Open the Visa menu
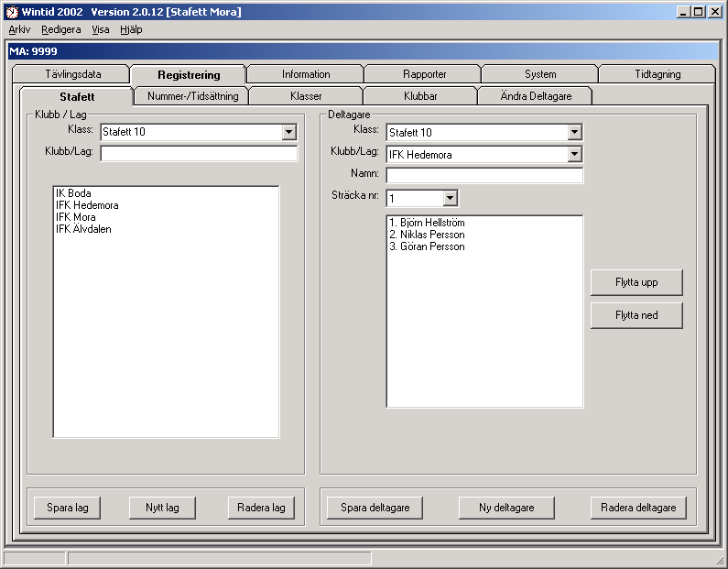Viewport: 728px width, 569px height. click(x=101, y=29)
